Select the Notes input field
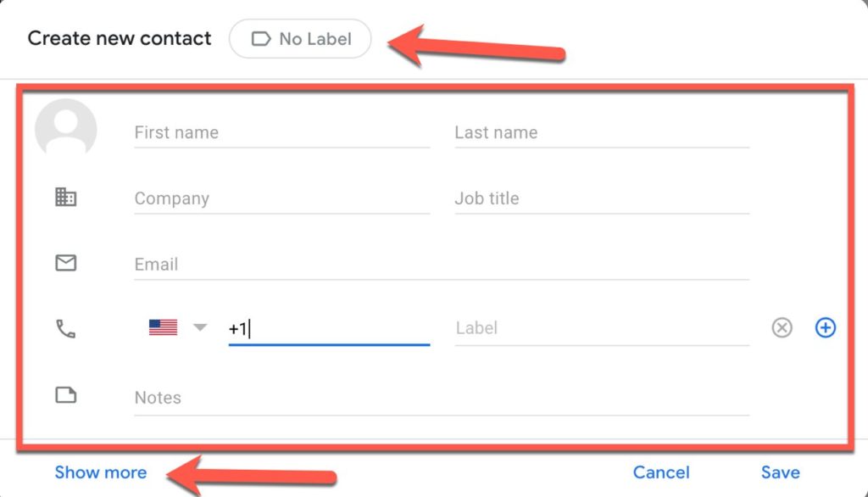The image size is (868, 497). [441, 398]
